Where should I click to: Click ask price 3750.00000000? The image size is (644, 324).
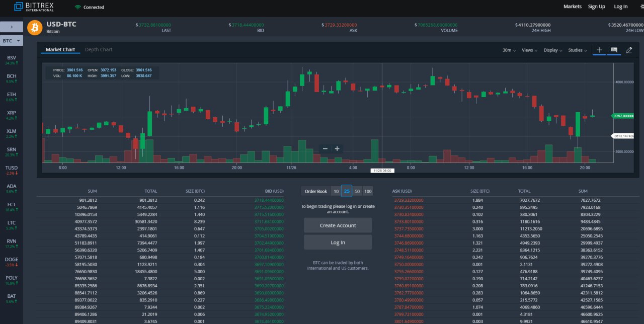pos(409,264)
